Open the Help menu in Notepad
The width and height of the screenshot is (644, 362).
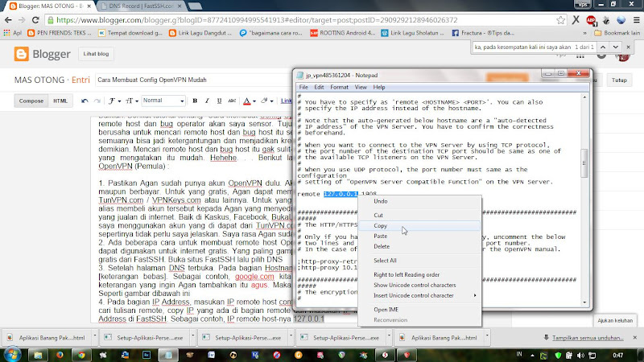[x=378, y=87]
